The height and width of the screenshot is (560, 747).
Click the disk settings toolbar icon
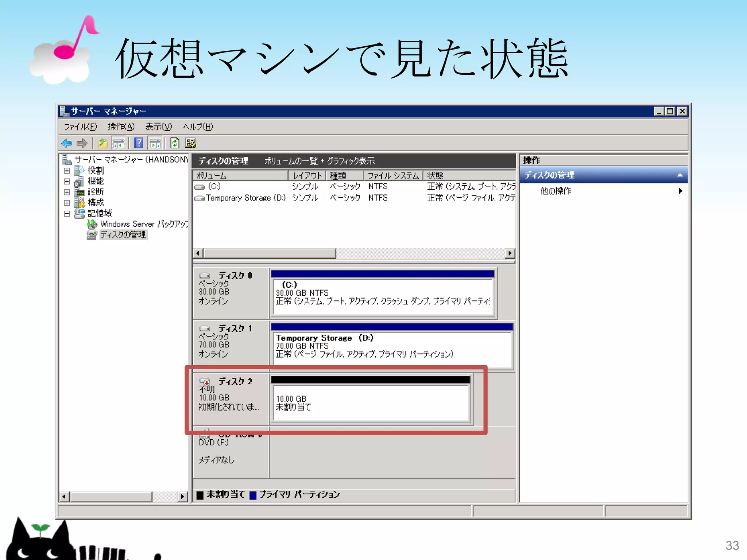pos(191,143)
